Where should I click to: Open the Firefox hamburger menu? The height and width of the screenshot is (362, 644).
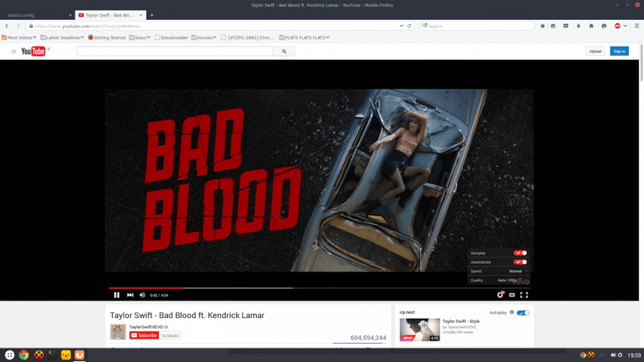pyautogui.click(x=637, y=26)
